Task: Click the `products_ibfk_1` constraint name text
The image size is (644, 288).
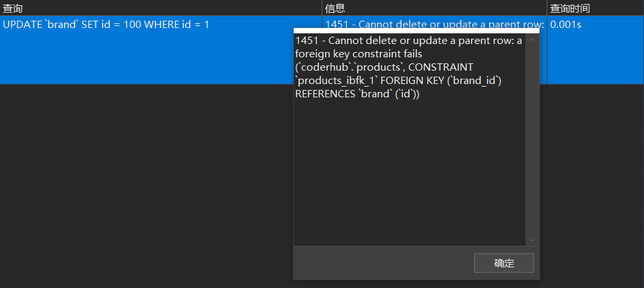Action: (x=336, y=81)
